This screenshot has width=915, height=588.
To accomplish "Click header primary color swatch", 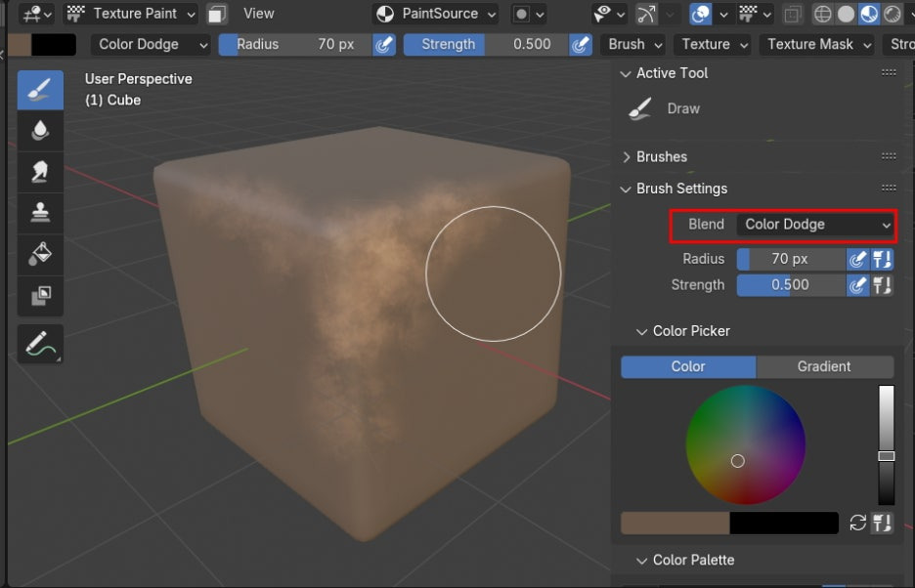I will 20,44.
